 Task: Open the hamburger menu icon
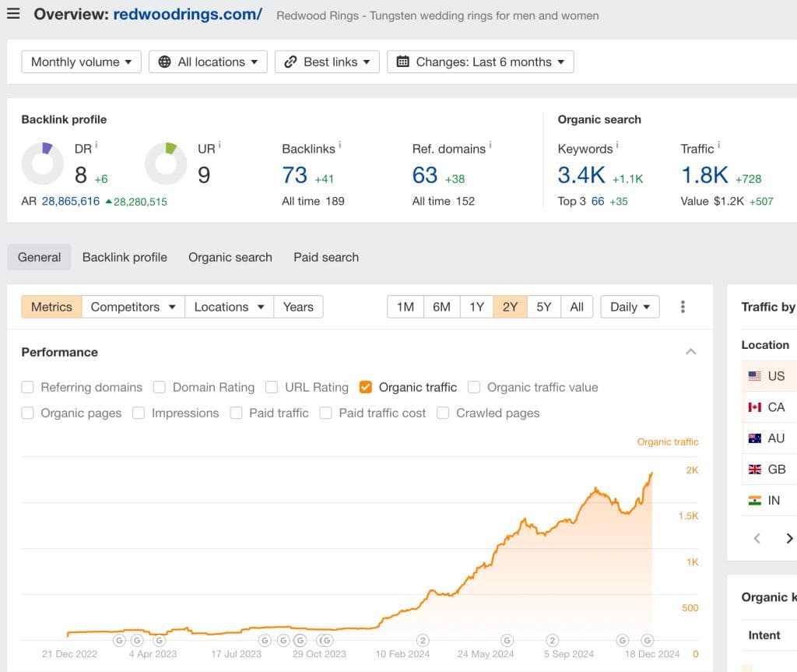point(13,14)
